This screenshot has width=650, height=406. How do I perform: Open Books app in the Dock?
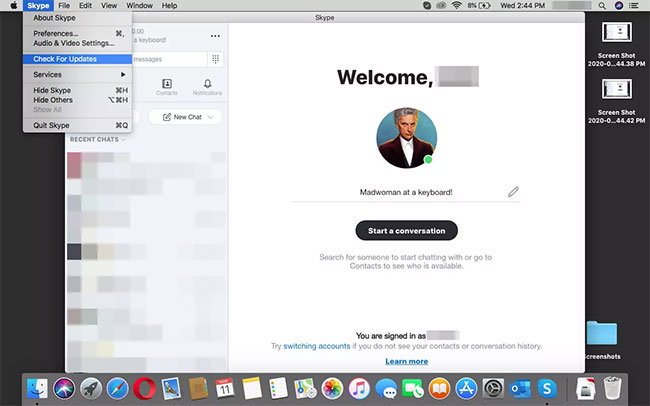[x=439, y=389]
